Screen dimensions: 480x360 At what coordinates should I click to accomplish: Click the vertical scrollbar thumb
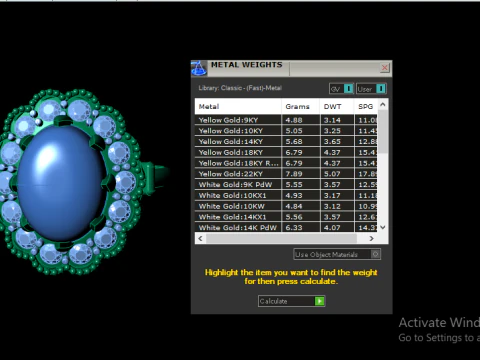tap(383, 132)
